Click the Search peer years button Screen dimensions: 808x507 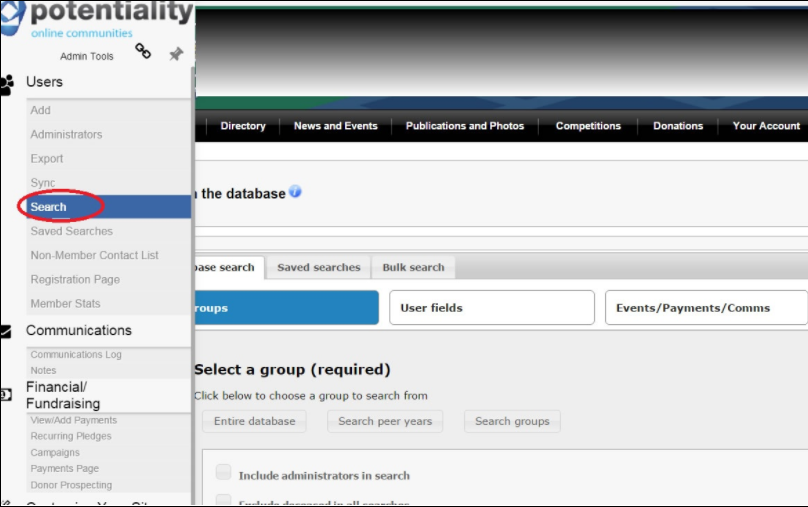[385, 421]
